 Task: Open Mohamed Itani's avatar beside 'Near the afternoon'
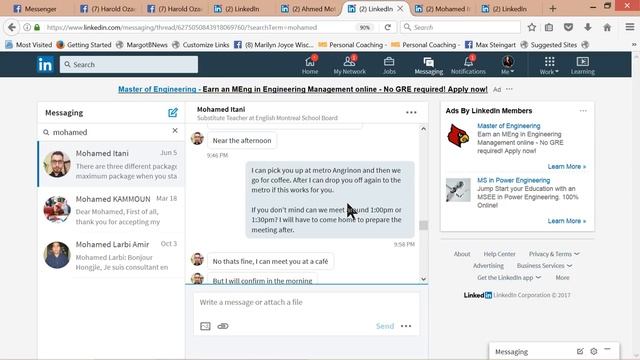tap(197, 138)
